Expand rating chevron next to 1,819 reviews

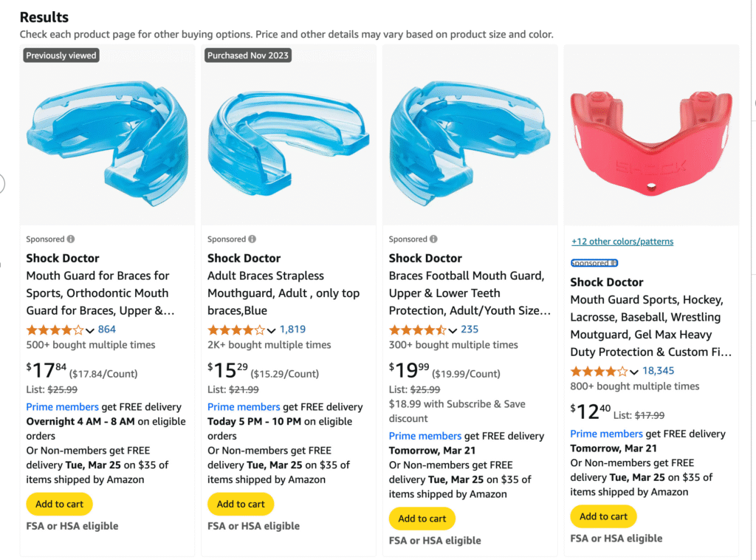(272, 330)
